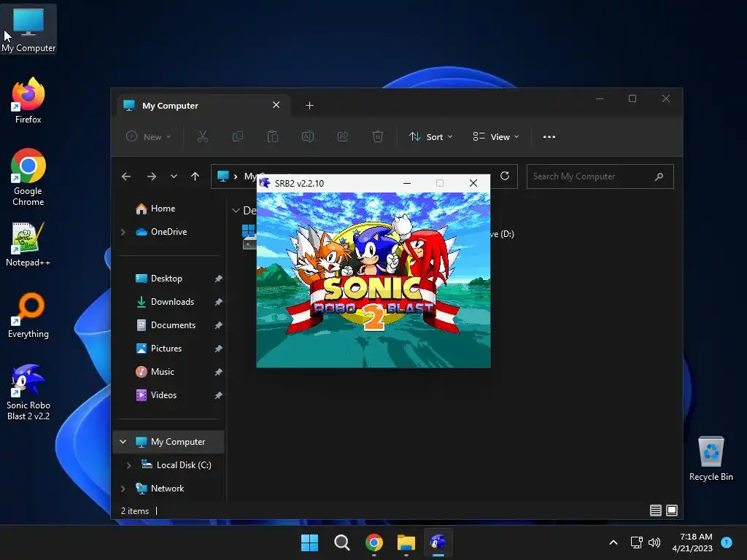Refresh the My Computer folder view
Screen dimensions: 747x560
pos(505,176)
